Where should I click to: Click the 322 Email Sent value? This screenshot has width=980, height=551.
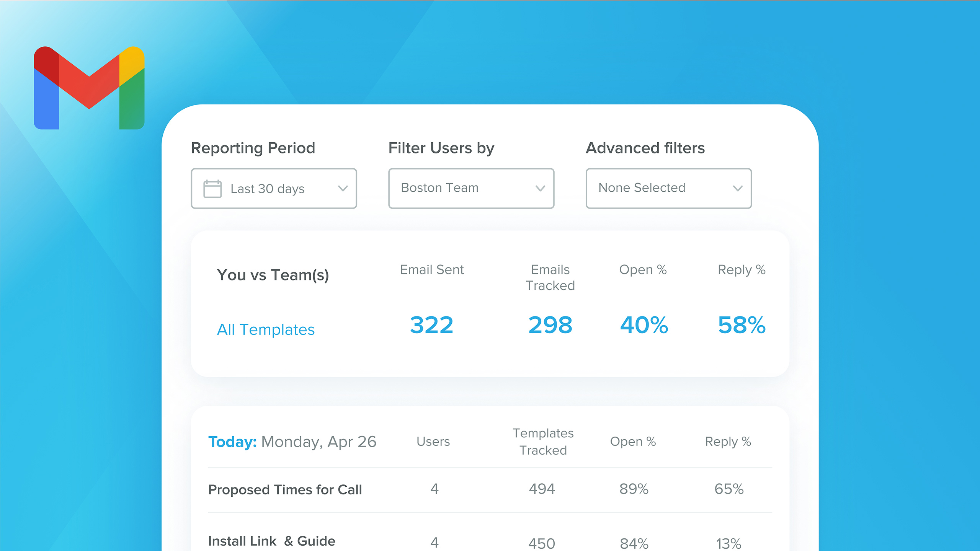coord(431,324)
